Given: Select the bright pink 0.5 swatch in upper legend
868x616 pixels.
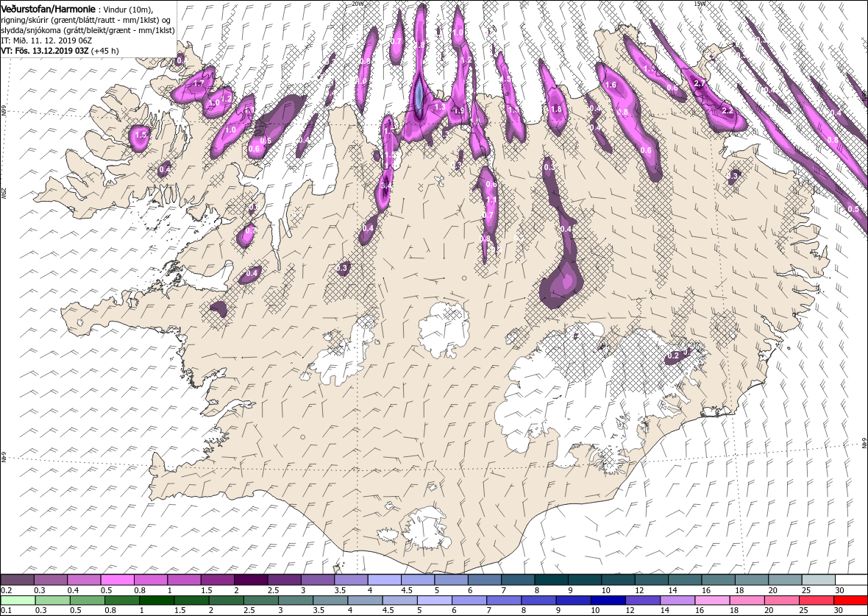Looking at the screenshot, I should (117, 579).
